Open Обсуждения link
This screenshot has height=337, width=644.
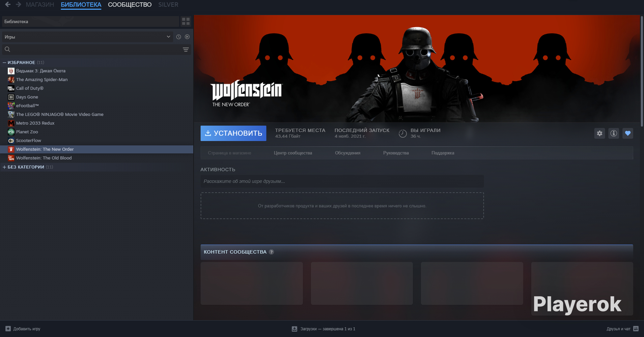point(347,153)
